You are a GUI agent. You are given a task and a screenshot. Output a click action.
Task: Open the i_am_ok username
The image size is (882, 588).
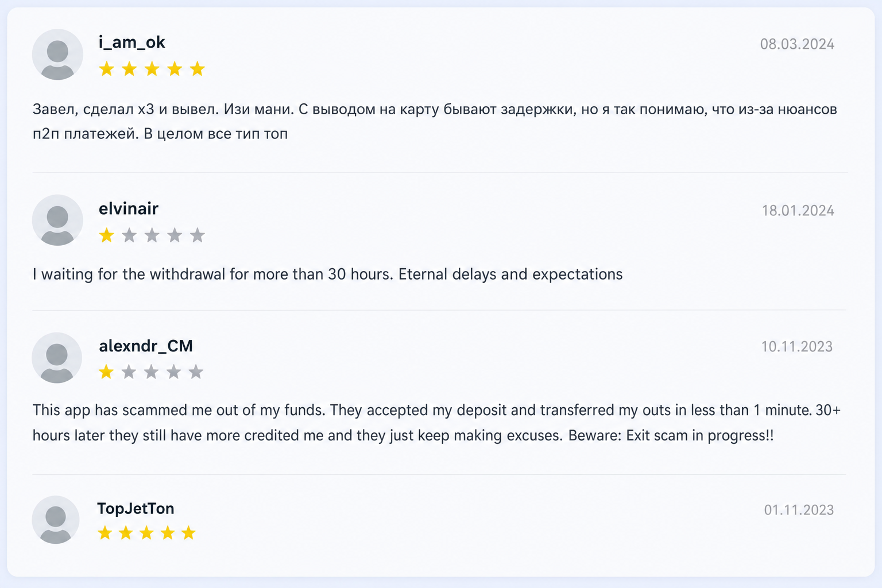tap(132, 42)
